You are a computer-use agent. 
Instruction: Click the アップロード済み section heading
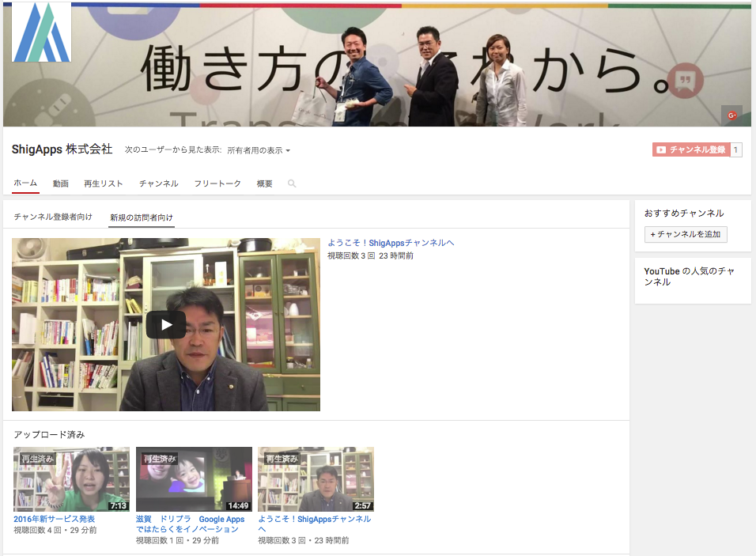click(x=49, y=434)
